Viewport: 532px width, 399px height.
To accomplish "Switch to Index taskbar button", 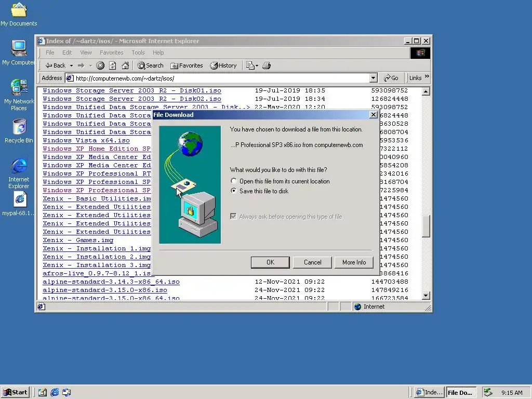I will (x=430, y=392).
